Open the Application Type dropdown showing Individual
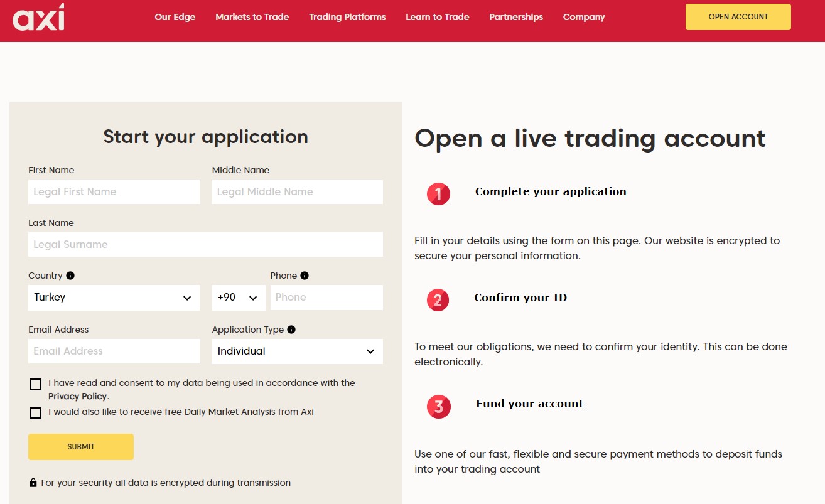The width and height of the screenshot is (825, 504). [x=298, y=351]
